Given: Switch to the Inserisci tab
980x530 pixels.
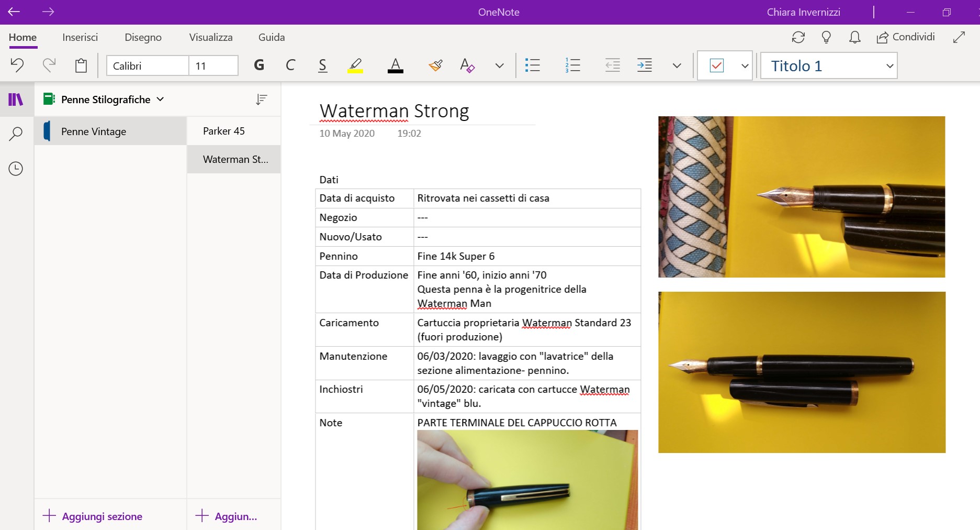Looking at the screenshot, I should (x=80, y=37).
